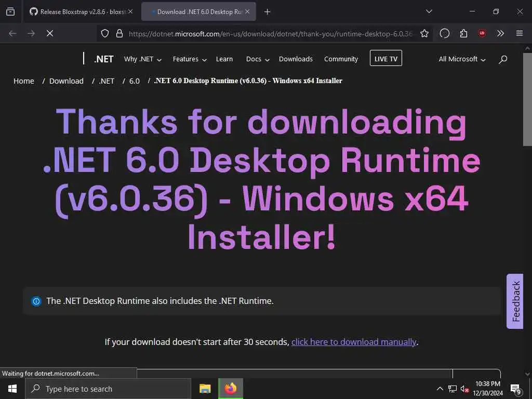
Task: View site security padlock info
Action: (119, 33)
